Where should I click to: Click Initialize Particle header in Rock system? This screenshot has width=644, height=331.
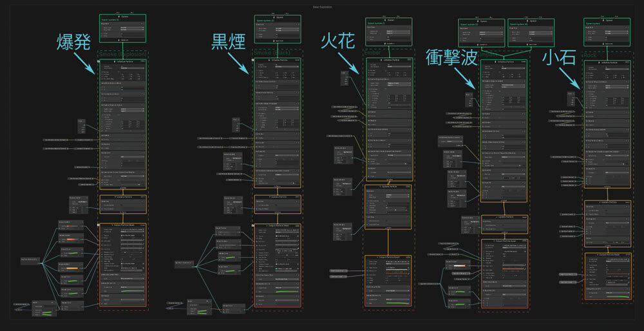(x=607, y=63)
